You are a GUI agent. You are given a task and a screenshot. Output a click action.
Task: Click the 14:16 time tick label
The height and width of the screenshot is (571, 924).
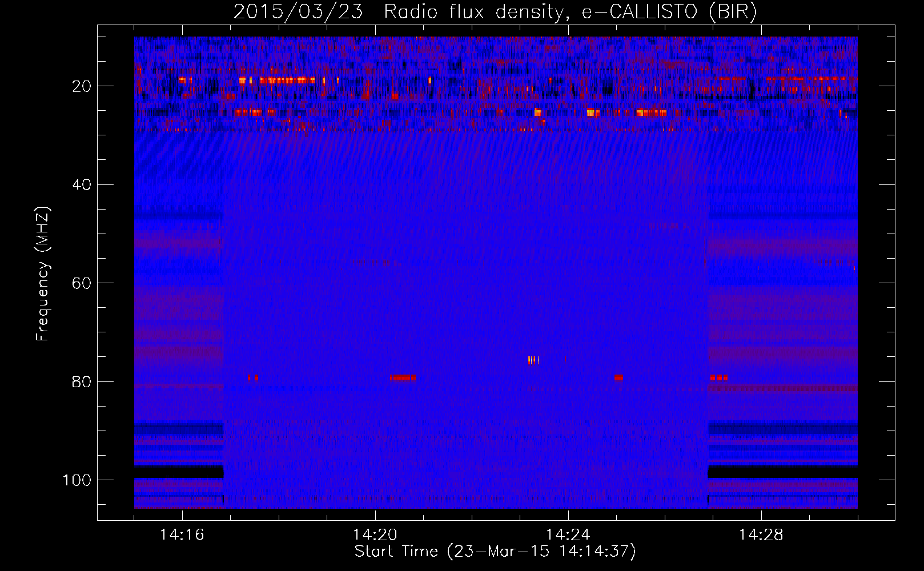[182, 534]
